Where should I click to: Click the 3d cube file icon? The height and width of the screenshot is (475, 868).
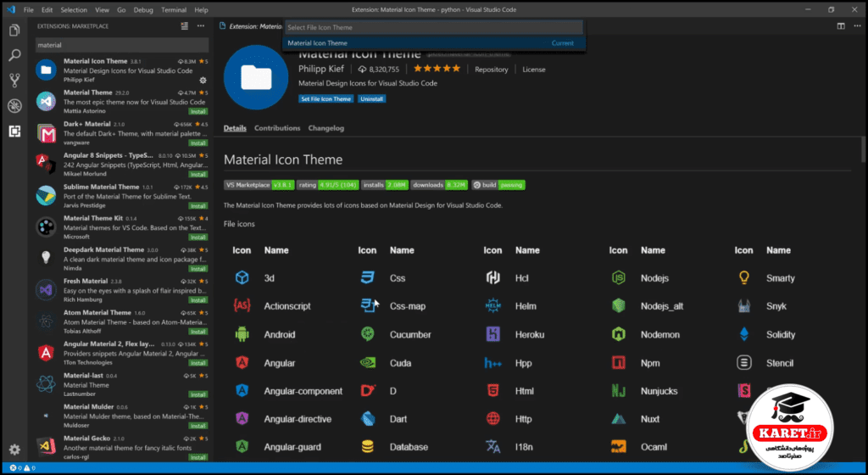click(x=242, y=277)
